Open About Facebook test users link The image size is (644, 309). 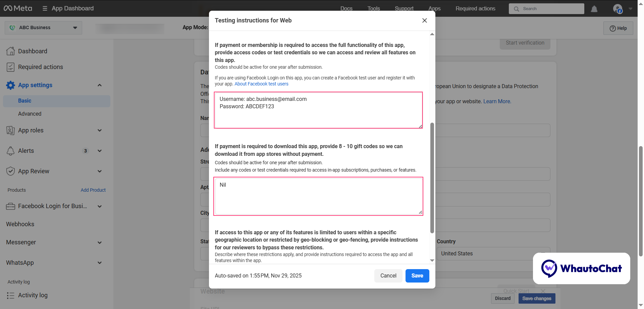261,84
